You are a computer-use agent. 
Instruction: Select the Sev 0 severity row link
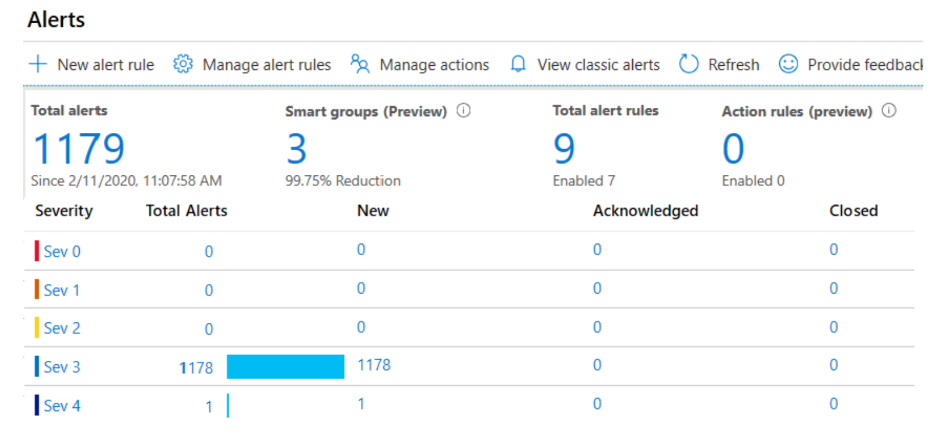pyautogui.click(x=62, y=251)
